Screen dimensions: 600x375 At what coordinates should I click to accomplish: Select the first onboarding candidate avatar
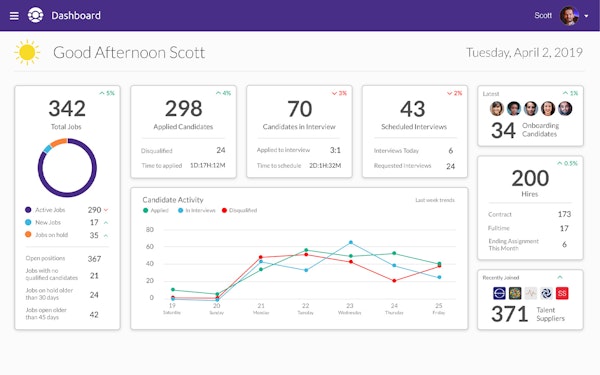click(x=497, y=109)
